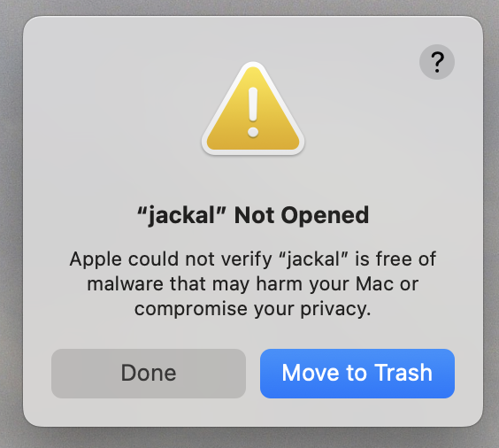
Task: Click the "compromise your privacy" text line
Action: [x=253, y=309]
